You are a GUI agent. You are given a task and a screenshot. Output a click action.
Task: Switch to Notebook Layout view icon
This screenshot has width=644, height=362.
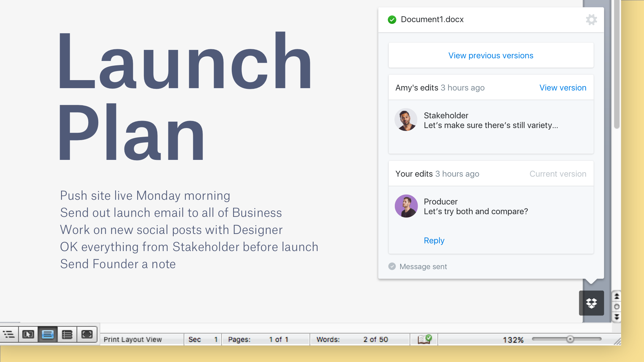click(67, 334)
